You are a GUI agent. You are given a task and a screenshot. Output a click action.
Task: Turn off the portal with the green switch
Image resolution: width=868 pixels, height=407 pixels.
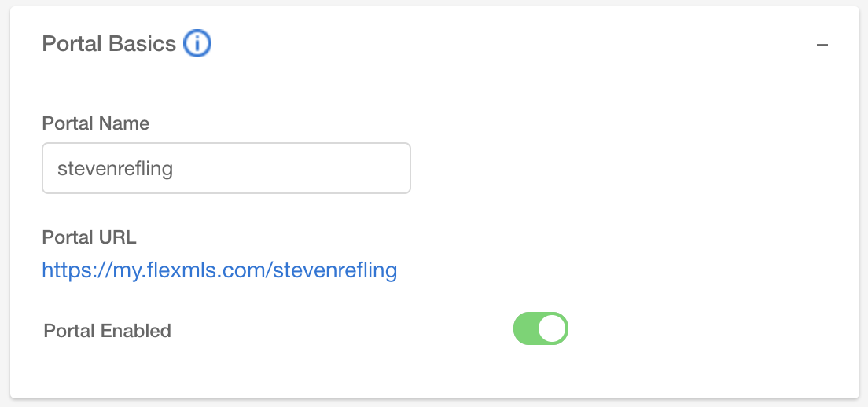pyautogui.click(x=541, y=328)
